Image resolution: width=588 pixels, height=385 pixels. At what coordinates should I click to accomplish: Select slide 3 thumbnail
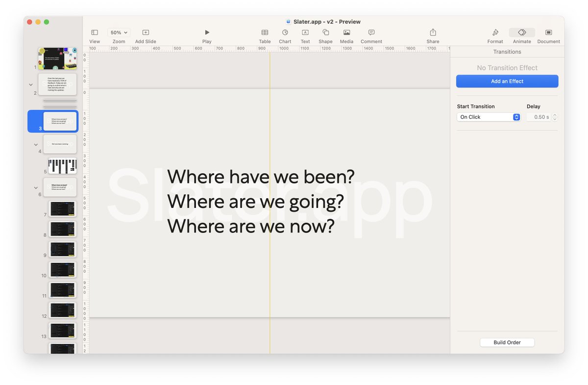tap(60, 121)
